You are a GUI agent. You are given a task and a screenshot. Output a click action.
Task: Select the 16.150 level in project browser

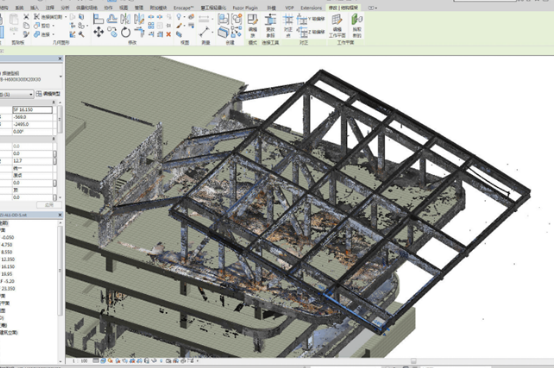(x=8, y=267)
